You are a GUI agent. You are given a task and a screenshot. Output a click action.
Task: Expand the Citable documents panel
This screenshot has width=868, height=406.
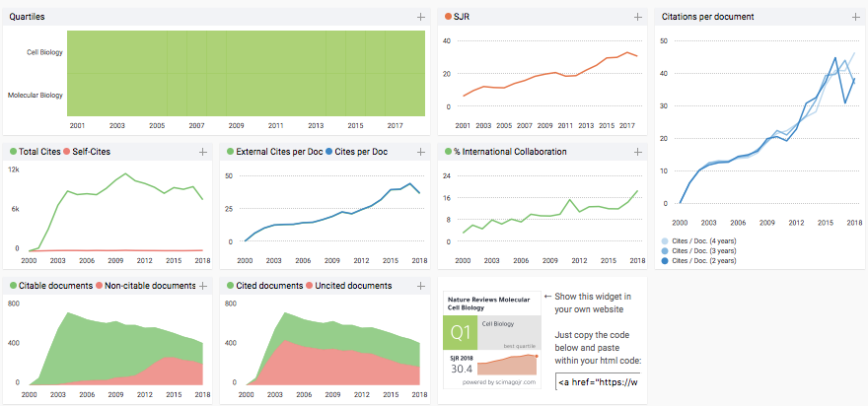click(203, 286)
